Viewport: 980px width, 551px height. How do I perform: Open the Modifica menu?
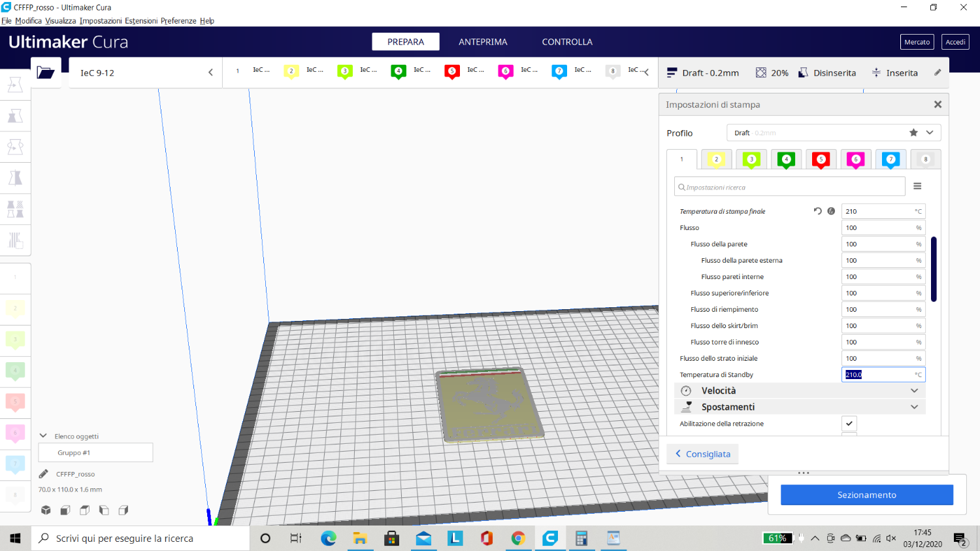click(x=28, y=21)
